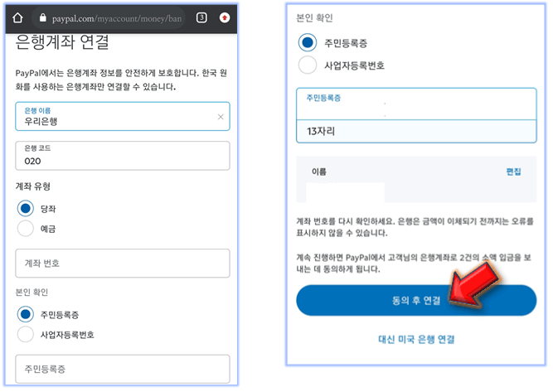Choose 주민등록증 radio in right panel
Image resolution: width=553 pixels, height=392 pixels.
pyautogui.click(x=308, y=42)
